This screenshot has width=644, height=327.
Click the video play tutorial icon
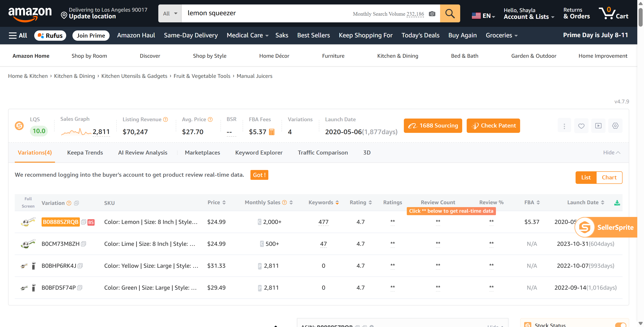point(598,126)
